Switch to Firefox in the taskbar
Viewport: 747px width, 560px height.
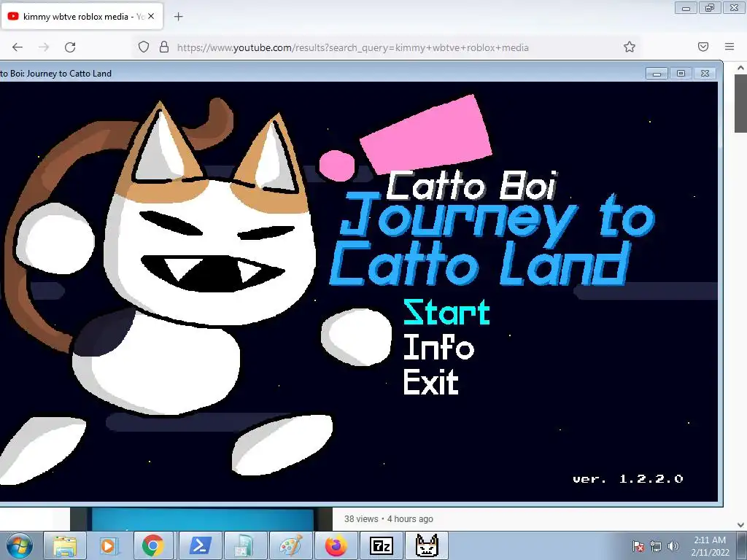pos(336,545)
